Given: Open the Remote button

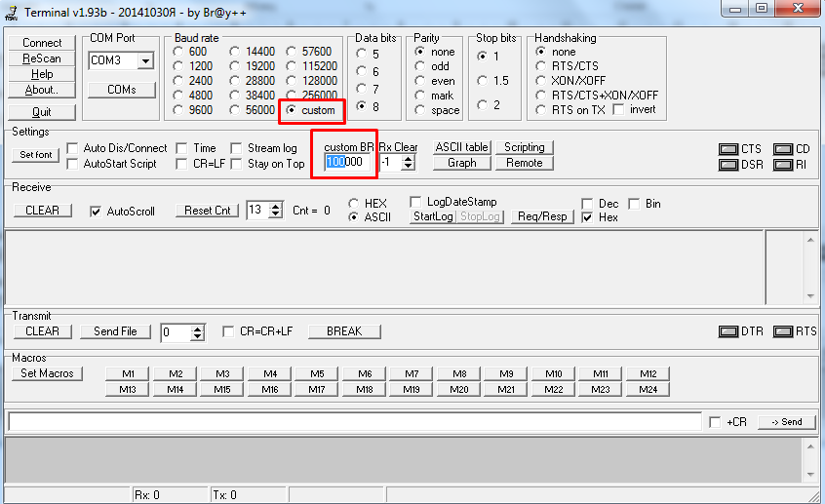Looking at the screenshot, I should pos(524,163).
